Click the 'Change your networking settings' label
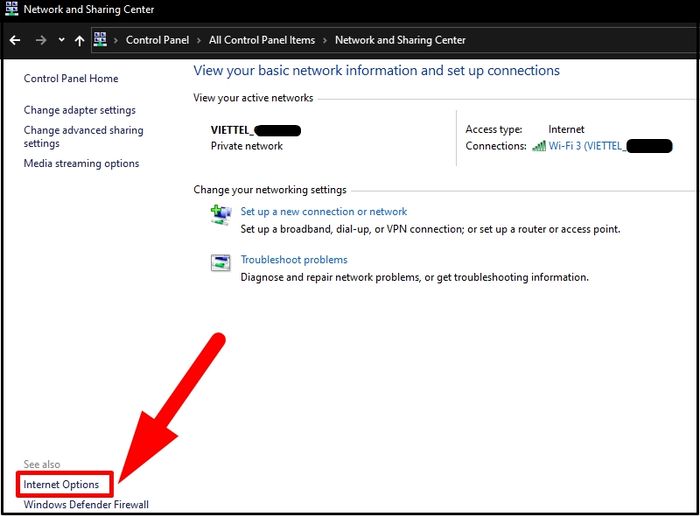700x516 pixels. pyautogui.click(x=270, y=190)
